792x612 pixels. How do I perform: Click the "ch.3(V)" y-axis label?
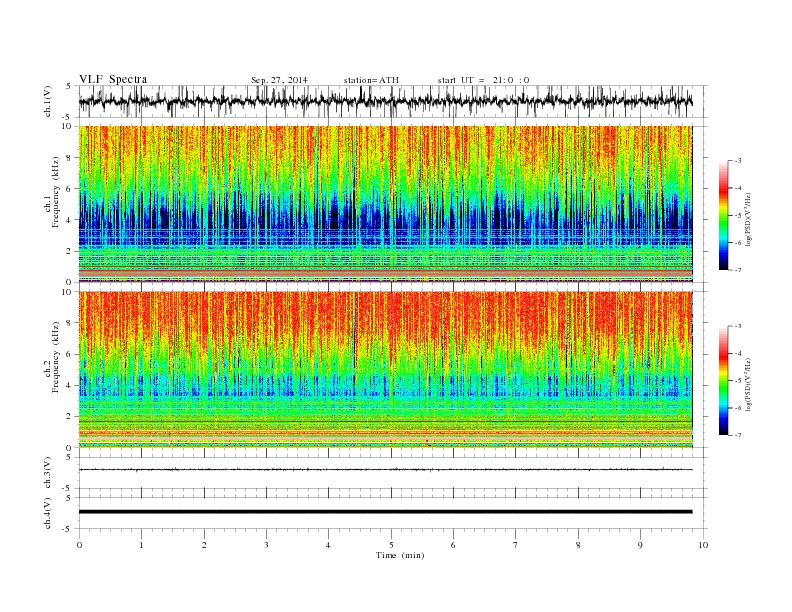click(48, 473)
